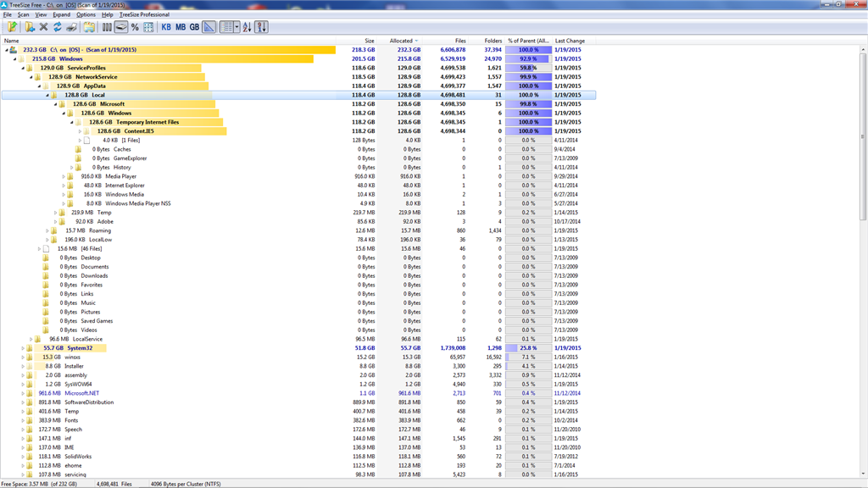Click the folder icon next to Favorites
Viewport: 868px width, 488px height.
pos(46,285)
